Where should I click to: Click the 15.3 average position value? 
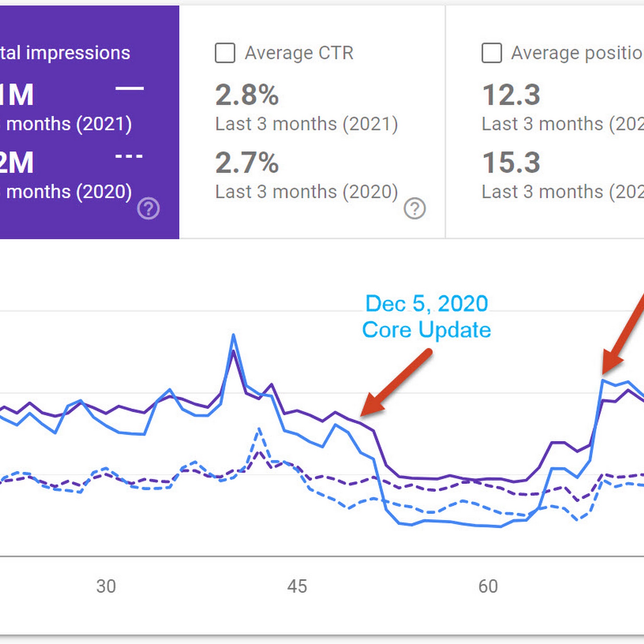[511, 163]
